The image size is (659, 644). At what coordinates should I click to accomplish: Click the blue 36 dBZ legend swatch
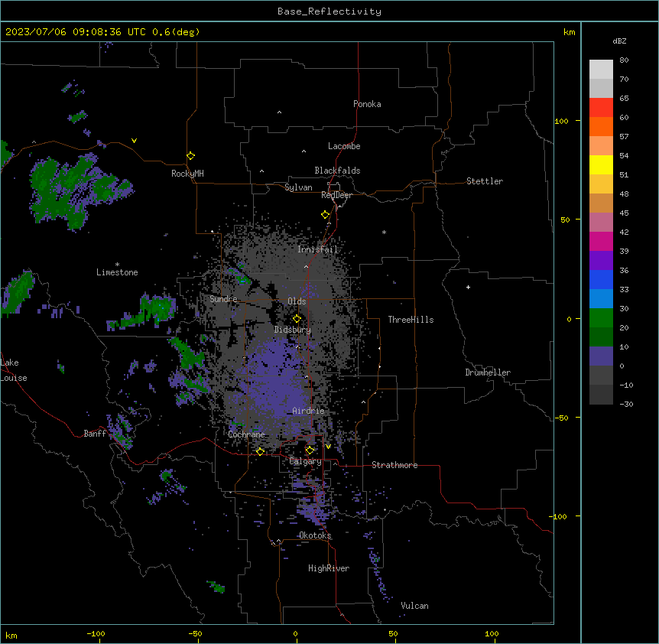(601, 279)
